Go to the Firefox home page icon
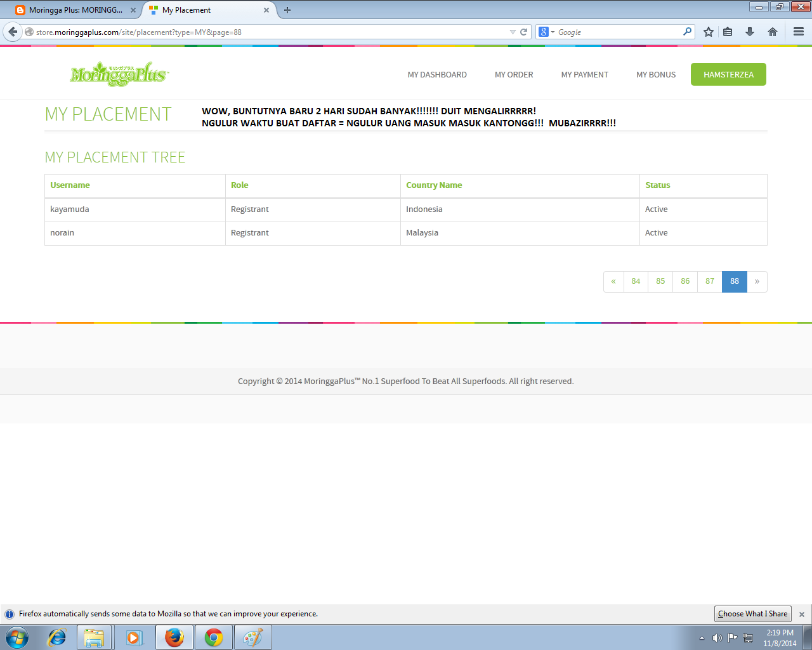The height and width of the screenshot is (650, 812). 773,32
